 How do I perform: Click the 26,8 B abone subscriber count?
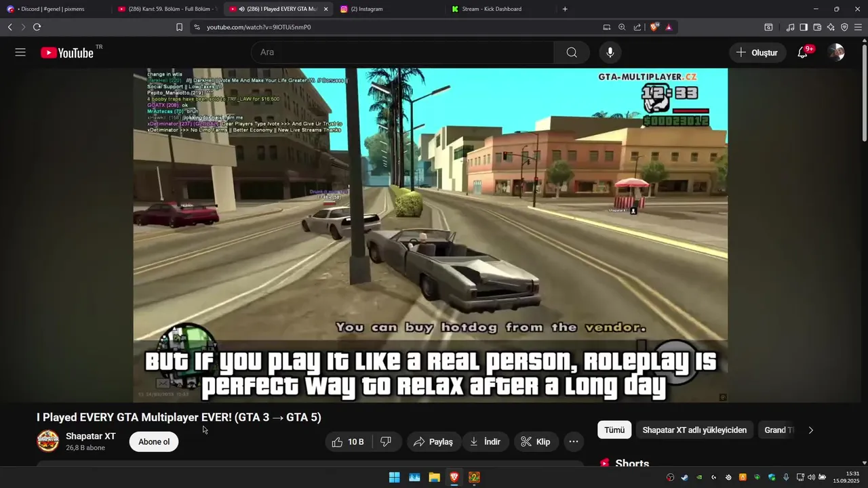(85, 448)
